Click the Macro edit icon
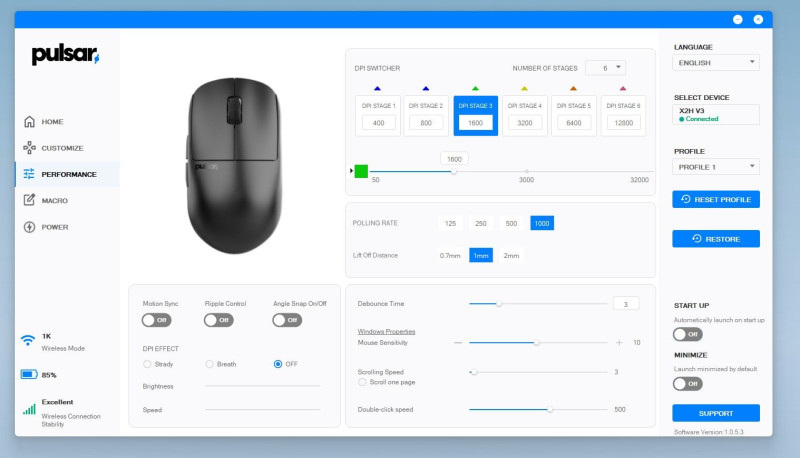This screenshot has height=458, width=800. click(x=29, y=200)
